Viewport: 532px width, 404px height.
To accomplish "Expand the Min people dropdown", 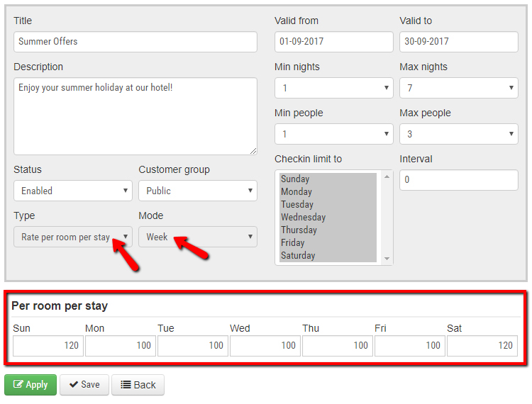I will [x=333, y=134].
